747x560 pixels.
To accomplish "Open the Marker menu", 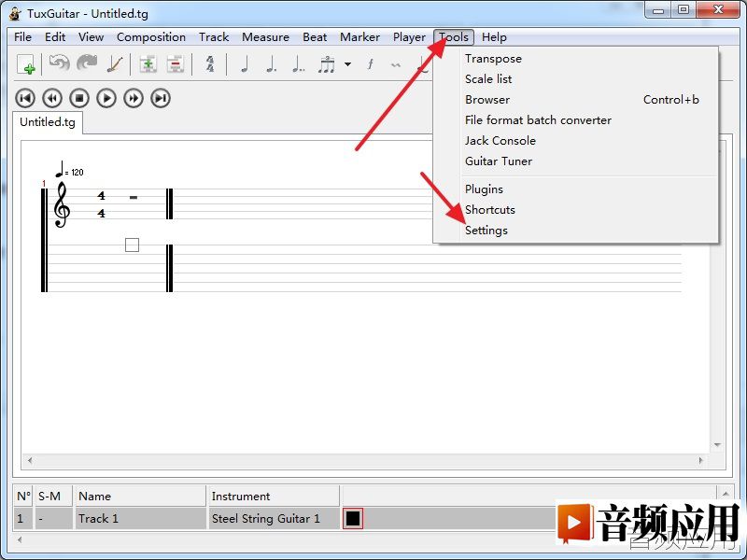I will click(359, 37).
